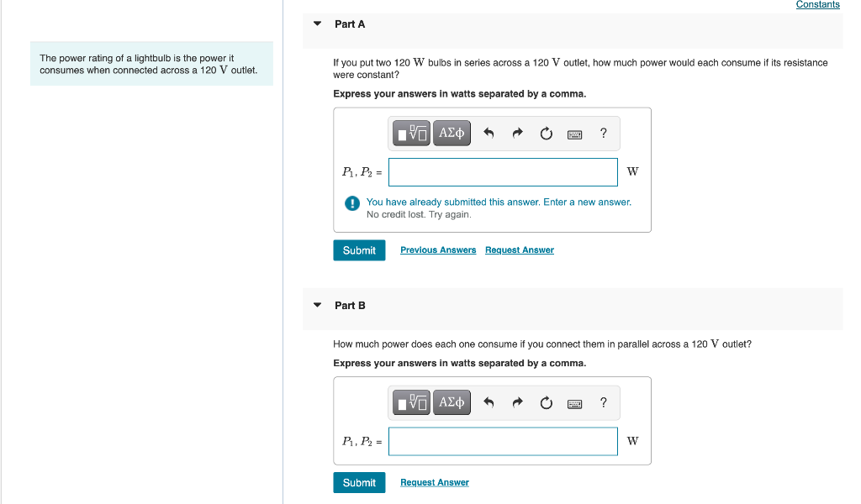Viewport: 861px width, 504px height.
Task: Open Greek symbols palette in Part B
Action: (452, 402)
